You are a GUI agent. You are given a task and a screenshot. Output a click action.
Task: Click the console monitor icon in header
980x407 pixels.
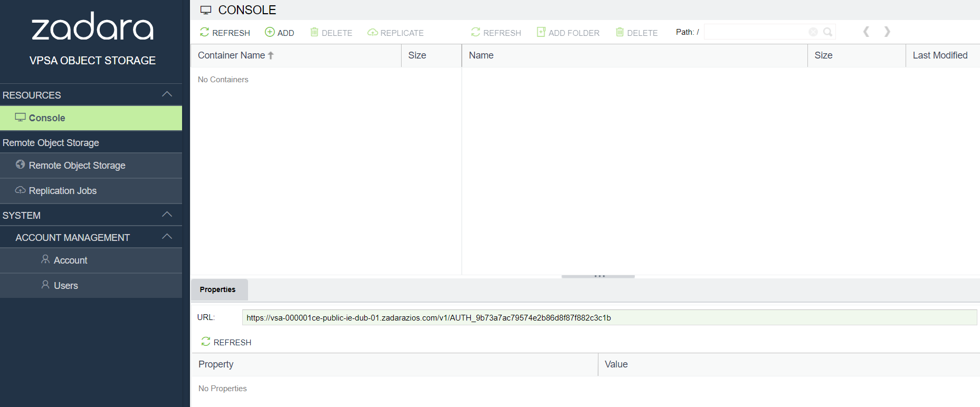(x=206, y=10)
